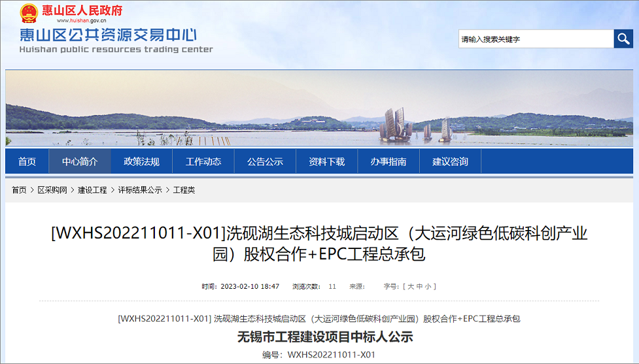Open the 公告公示 menu item

pos(265,161)
